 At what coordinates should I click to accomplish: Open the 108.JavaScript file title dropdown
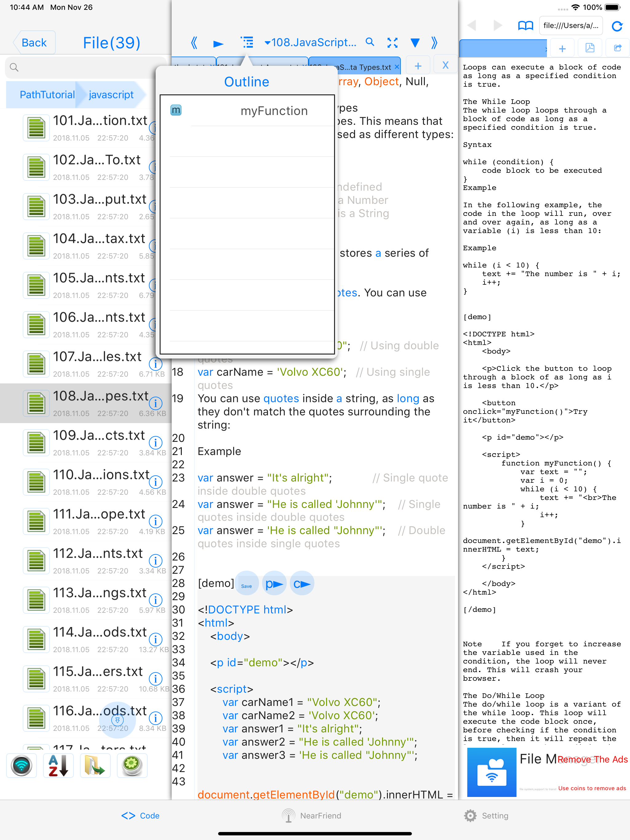310,42
